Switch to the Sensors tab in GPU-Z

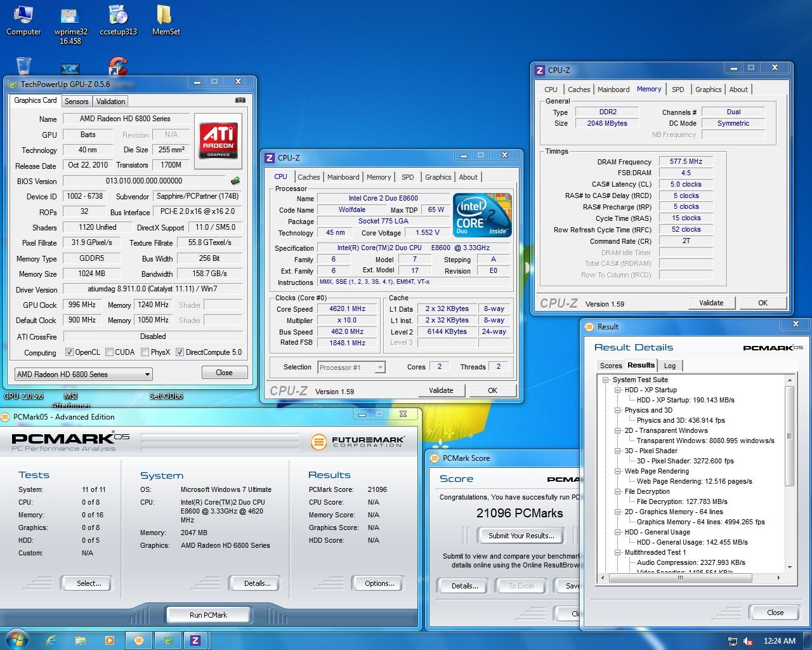(x=77, y=102)
